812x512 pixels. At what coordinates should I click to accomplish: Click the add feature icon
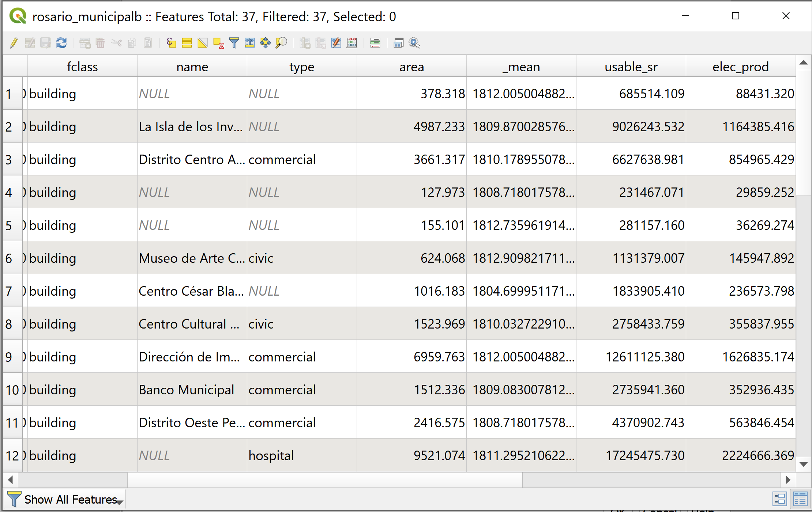(x=85, y=43)
